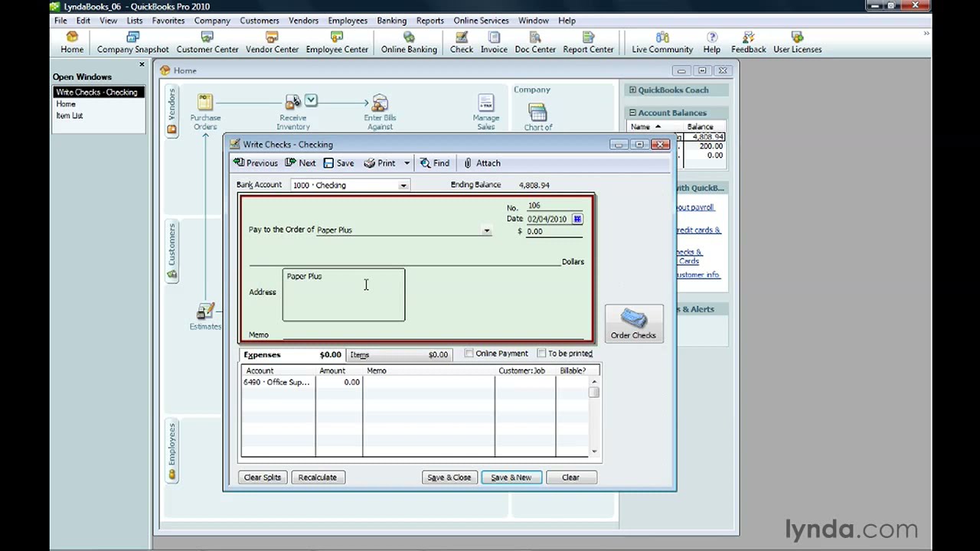
Task: Switch to the Expenses tab
Action: pos(292,355)
